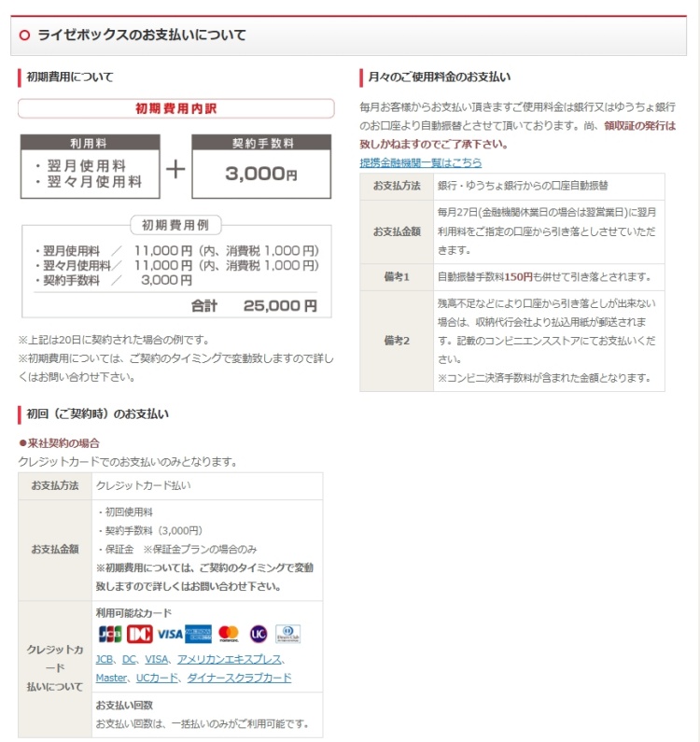
Task: Click the 銀行・ゆうちょ銀行からの口座自動振替 cell
Action: pos(549,186)
